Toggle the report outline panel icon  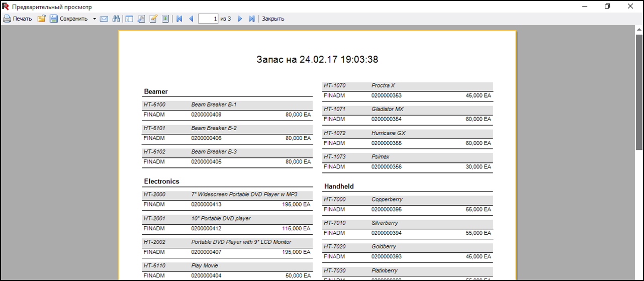point(129,19)
